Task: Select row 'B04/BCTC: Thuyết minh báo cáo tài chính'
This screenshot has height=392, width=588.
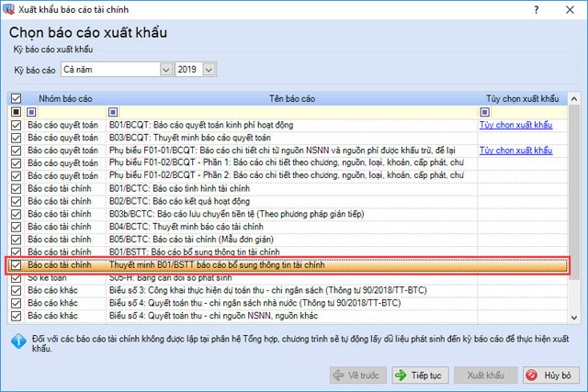Action: (x=288, y=227)
